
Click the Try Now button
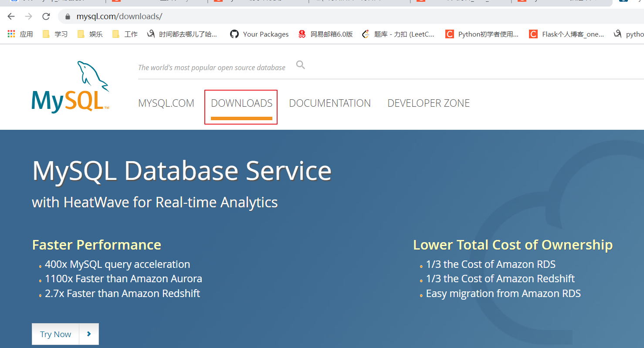55,334
